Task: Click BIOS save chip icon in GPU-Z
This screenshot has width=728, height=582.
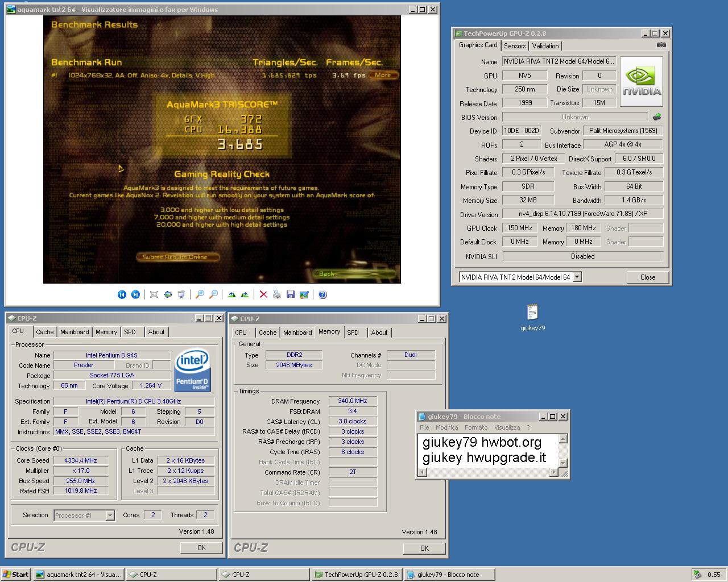Action: click(x=657, y=117)
